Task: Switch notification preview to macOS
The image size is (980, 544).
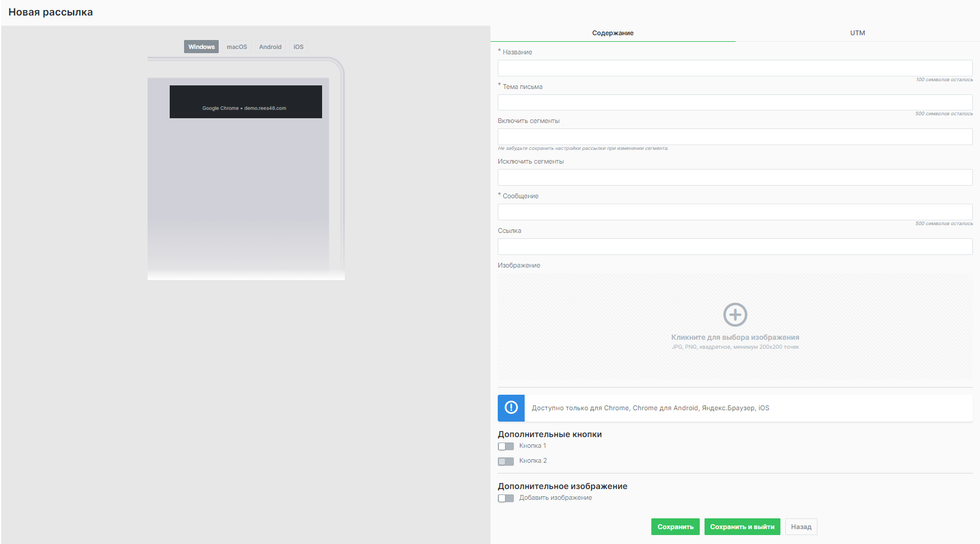Action: click(x=236, y=46)
